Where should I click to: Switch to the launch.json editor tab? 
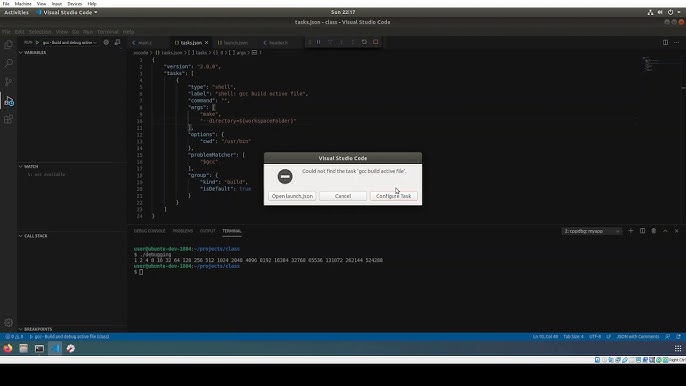(x=233, y=43)
